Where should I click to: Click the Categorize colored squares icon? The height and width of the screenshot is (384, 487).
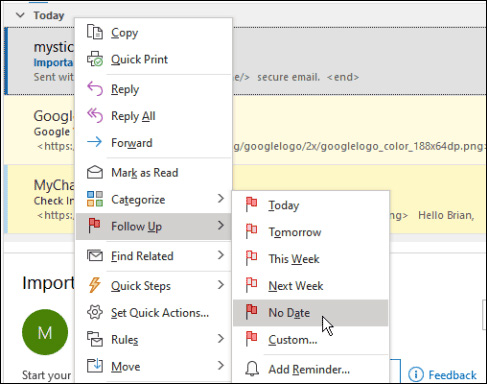tap(95, 199)
